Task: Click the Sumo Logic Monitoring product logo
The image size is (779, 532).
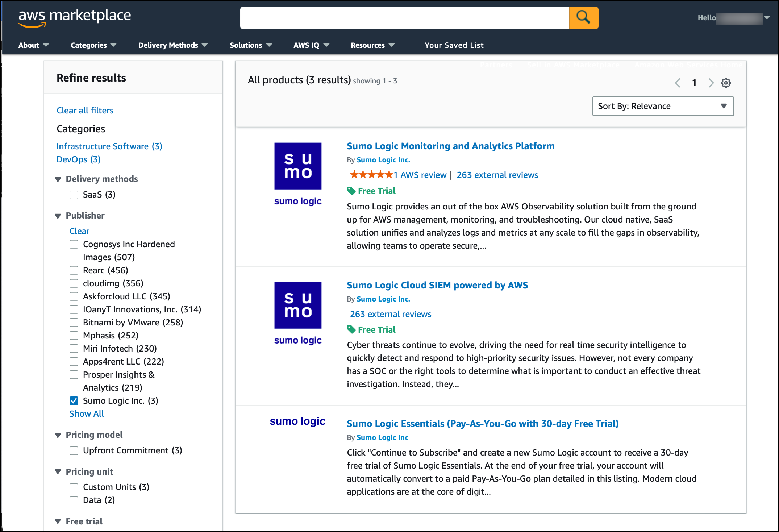Action: tap(298, 166)
